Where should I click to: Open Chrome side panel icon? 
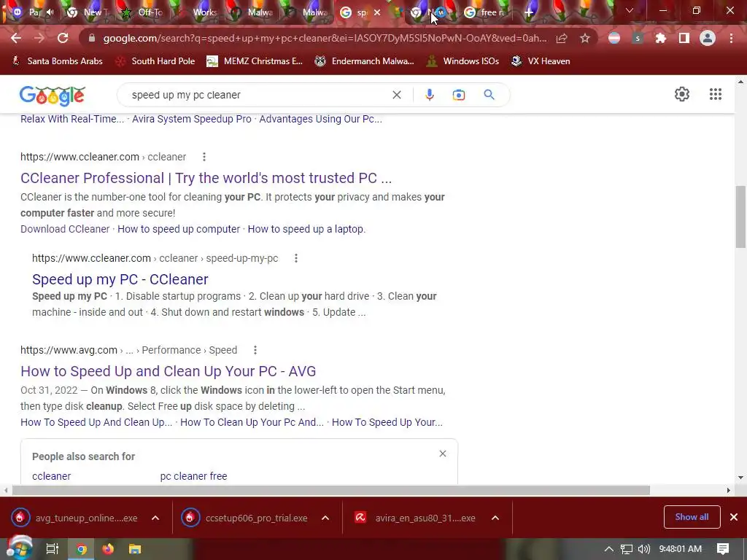pyautogui.click(x=684, y=38)
